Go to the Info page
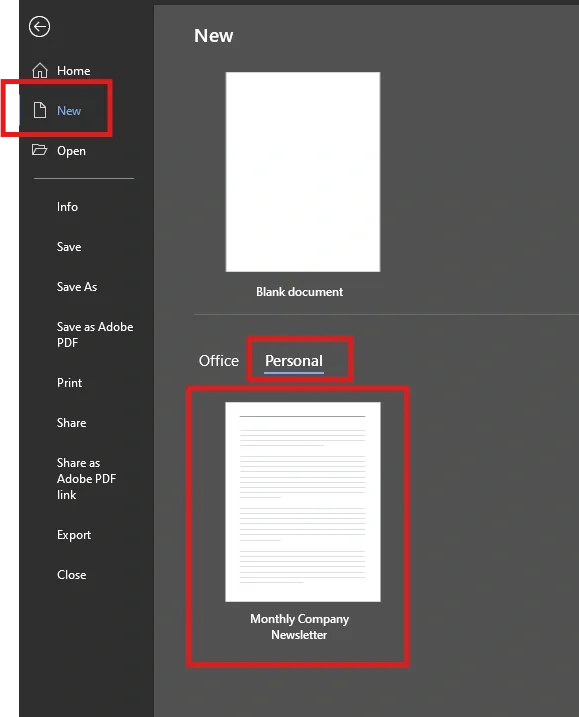This screenshot has width=579, height=717. (x=67, y=207)
